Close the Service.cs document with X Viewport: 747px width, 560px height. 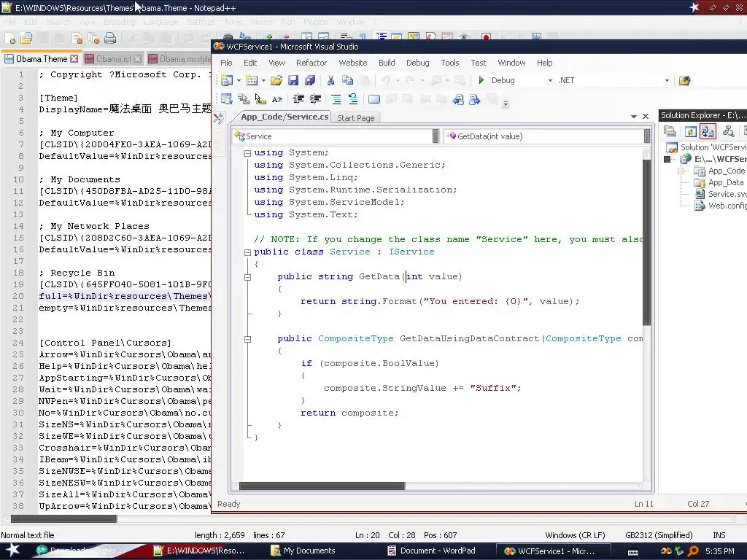click(x=646, y=117)
